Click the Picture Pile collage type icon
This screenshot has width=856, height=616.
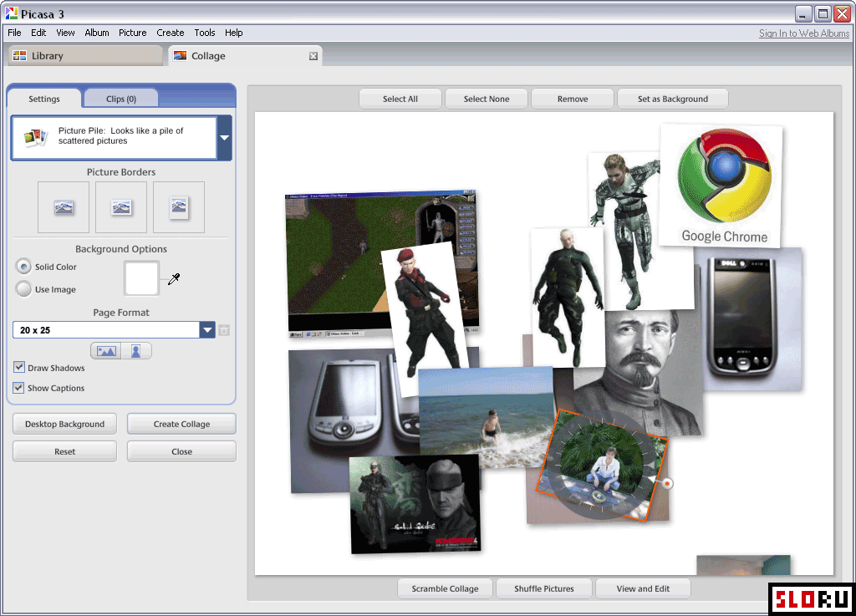point(35,137)
